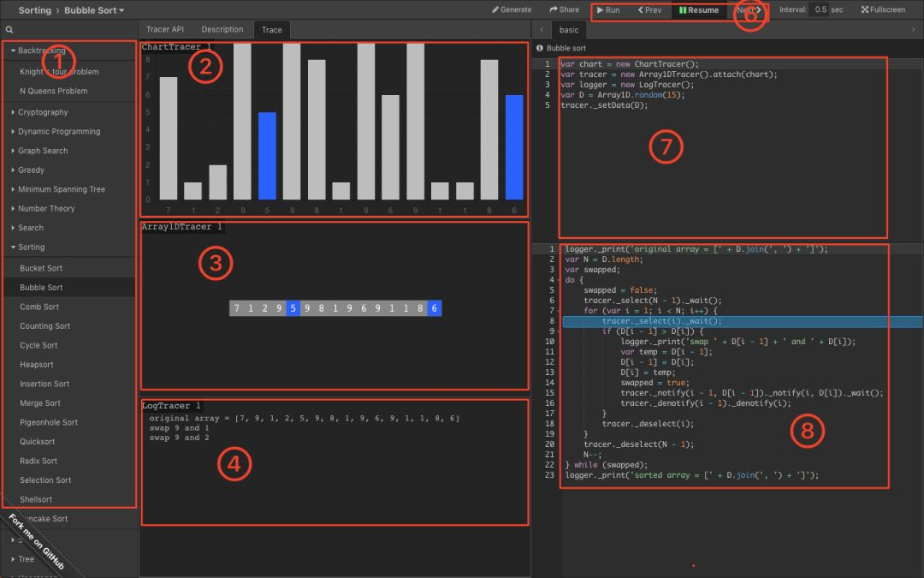Select the basic code file tab
The width and height of the screenshot is (924, 578).
point(568,28)
